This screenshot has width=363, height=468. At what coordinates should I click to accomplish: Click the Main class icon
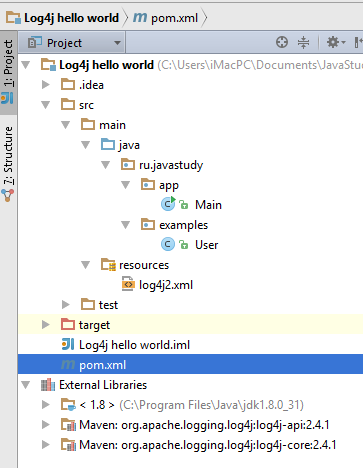[168, 204]
